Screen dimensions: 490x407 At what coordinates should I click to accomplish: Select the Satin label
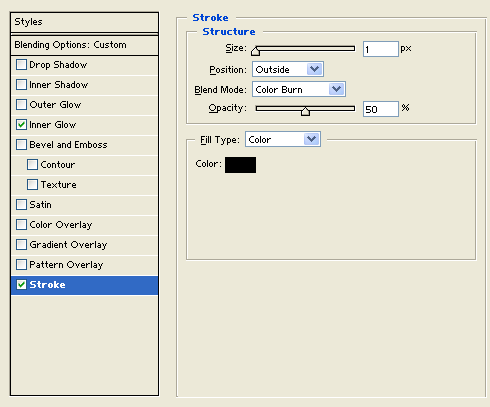40,205
